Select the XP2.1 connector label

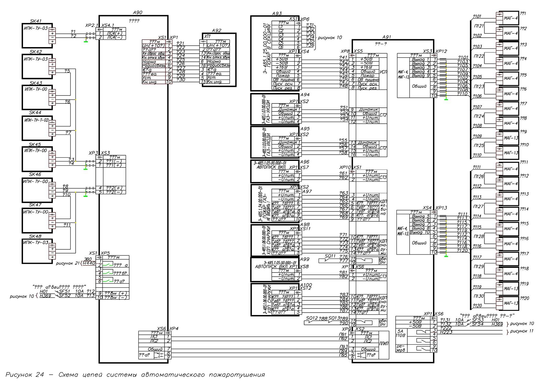click(92, 25)
